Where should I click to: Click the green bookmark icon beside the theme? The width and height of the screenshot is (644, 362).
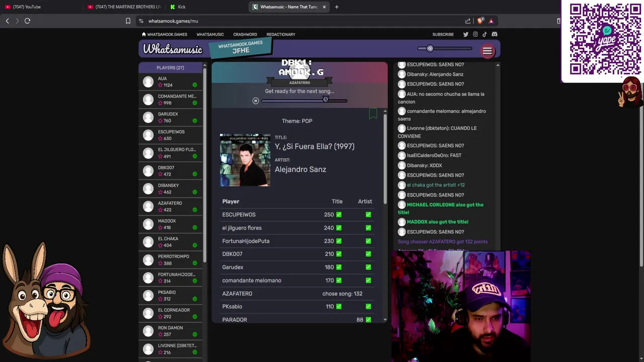(373, 114)
